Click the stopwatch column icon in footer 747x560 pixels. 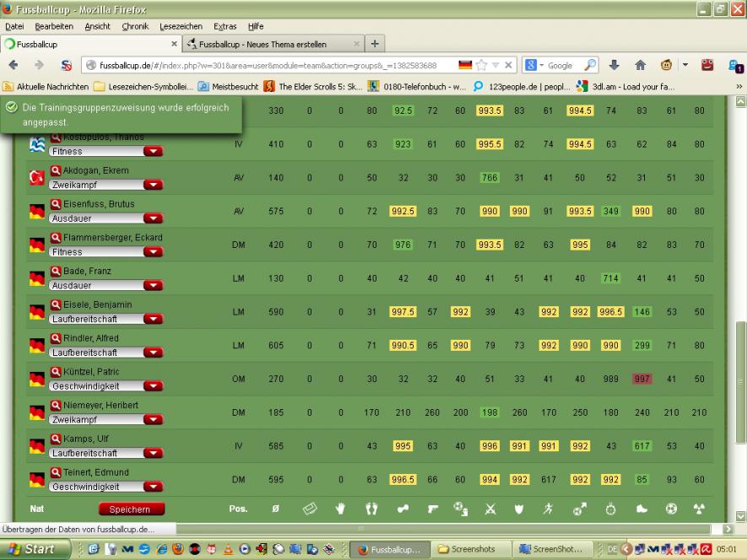[x=610, y=509]
